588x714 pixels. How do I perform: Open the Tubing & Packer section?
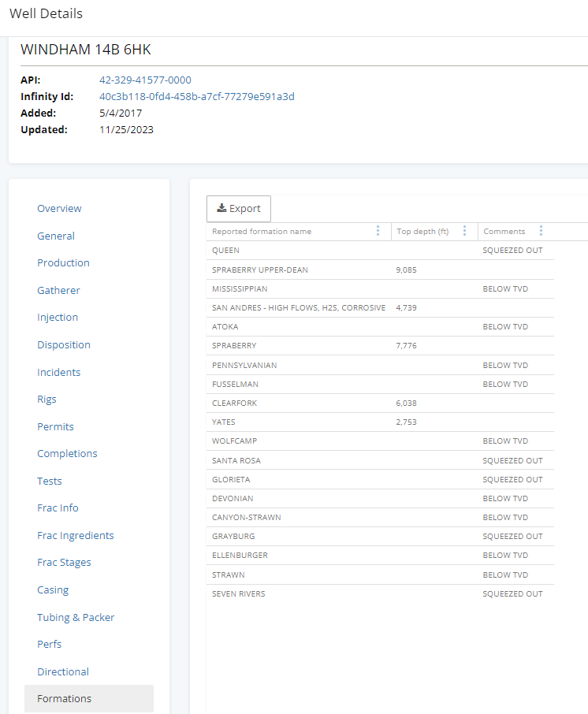click(x=76, y=618)
